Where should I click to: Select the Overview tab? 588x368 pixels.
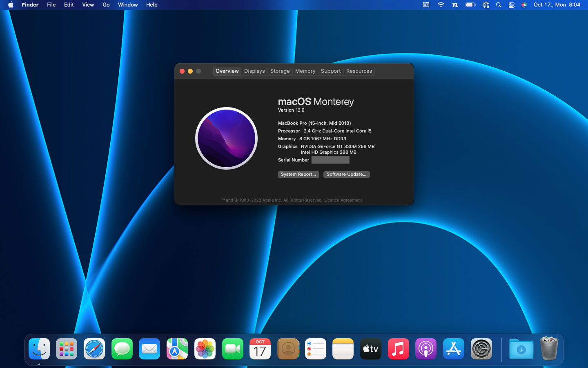(227, 71)
